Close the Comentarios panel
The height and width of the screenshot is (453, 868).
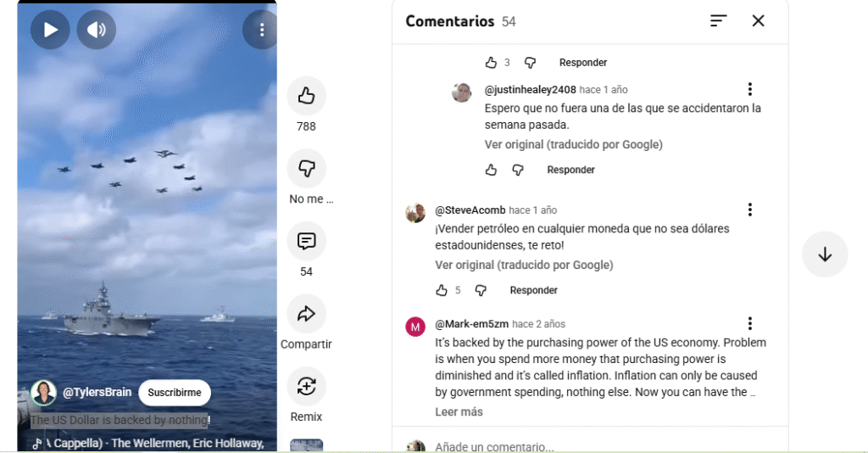tap(758, 21)
